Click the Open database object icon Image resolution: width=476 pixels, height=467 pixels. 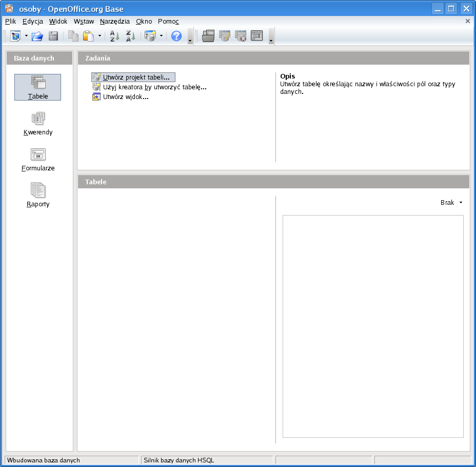coord(208,36)
